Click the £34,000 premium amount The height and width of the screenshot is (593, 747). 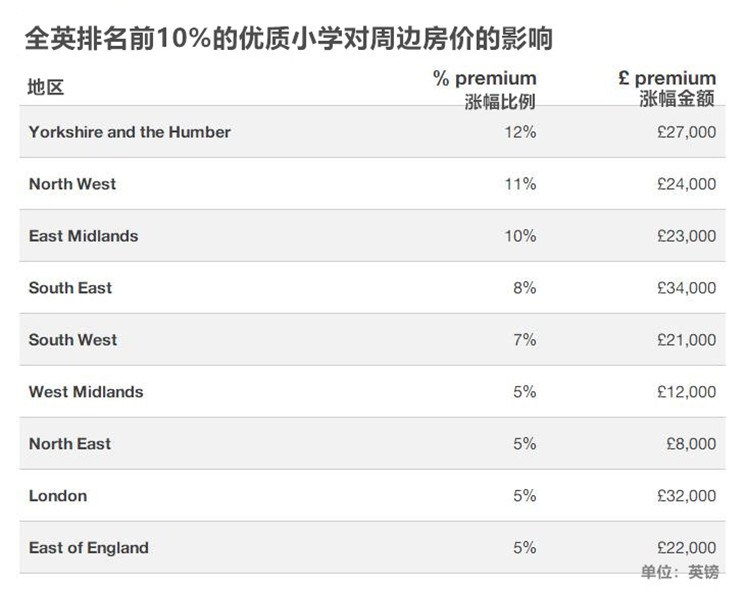[x=686, y=288]
